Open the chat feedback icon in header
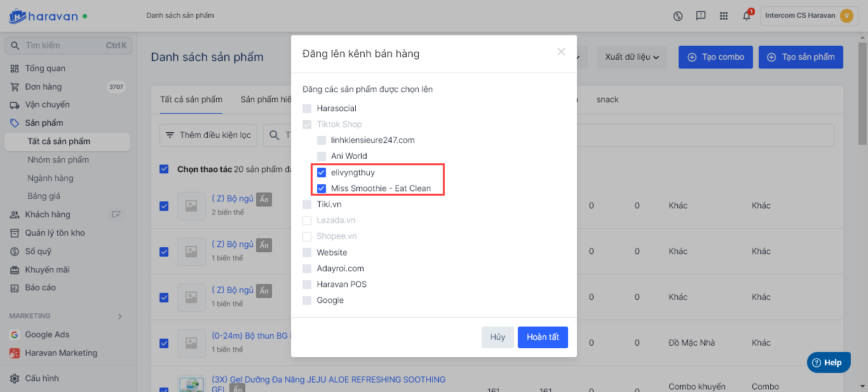This screenshot has width=868, height=392. (x=701, y=16)
